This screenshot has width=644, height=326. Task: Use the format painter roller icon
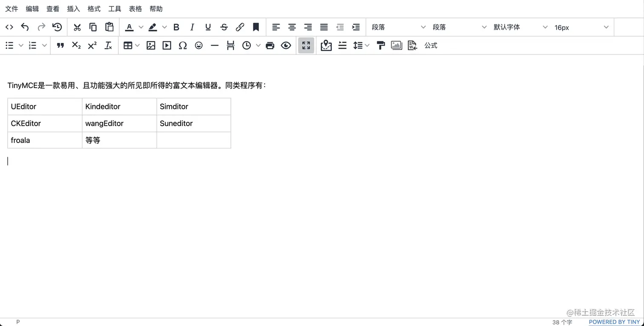(381, 46)
